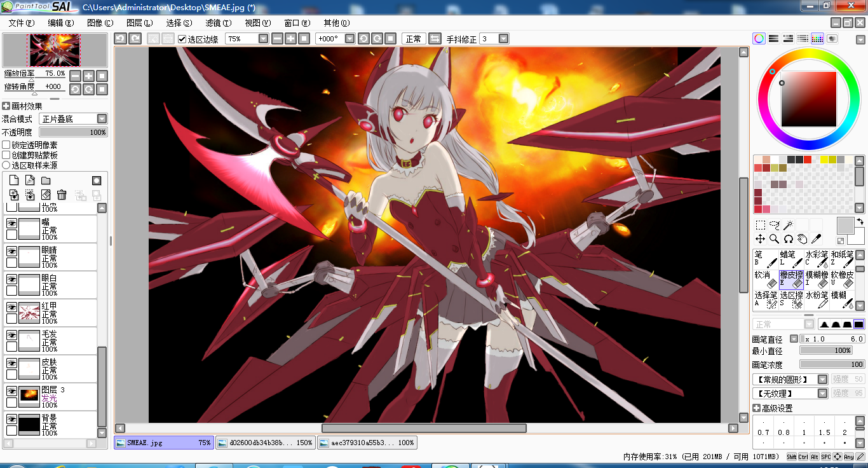Expand the 高级设置 section

pos(756,408)
